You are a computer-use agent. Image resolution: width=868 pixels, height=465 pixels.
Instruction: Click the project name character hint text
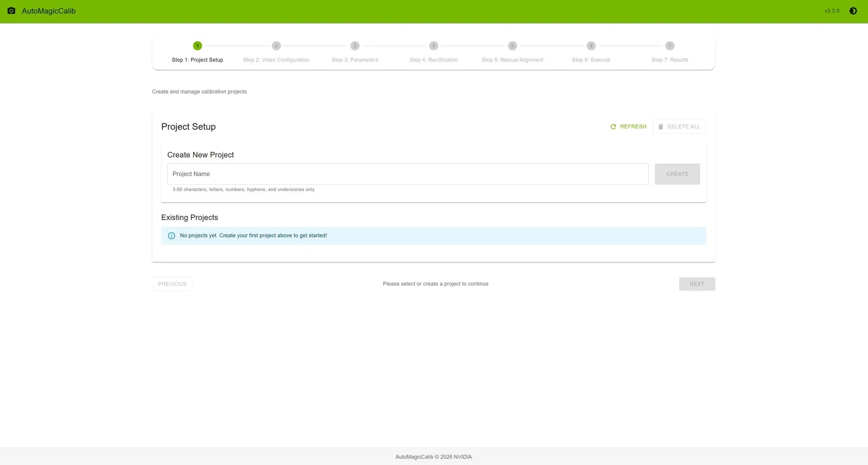[244, 190]
